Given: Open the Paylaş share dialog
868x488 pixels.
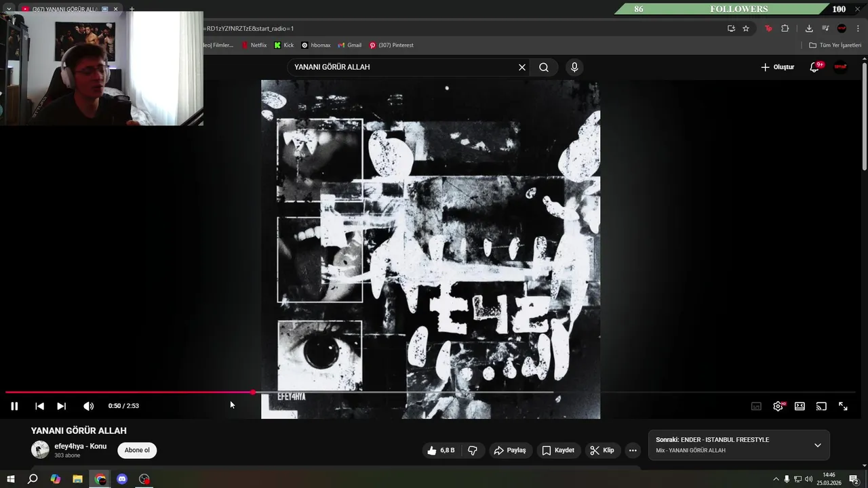Looking at the screenshot, I should pyautogui.click(x=510, y=450).
